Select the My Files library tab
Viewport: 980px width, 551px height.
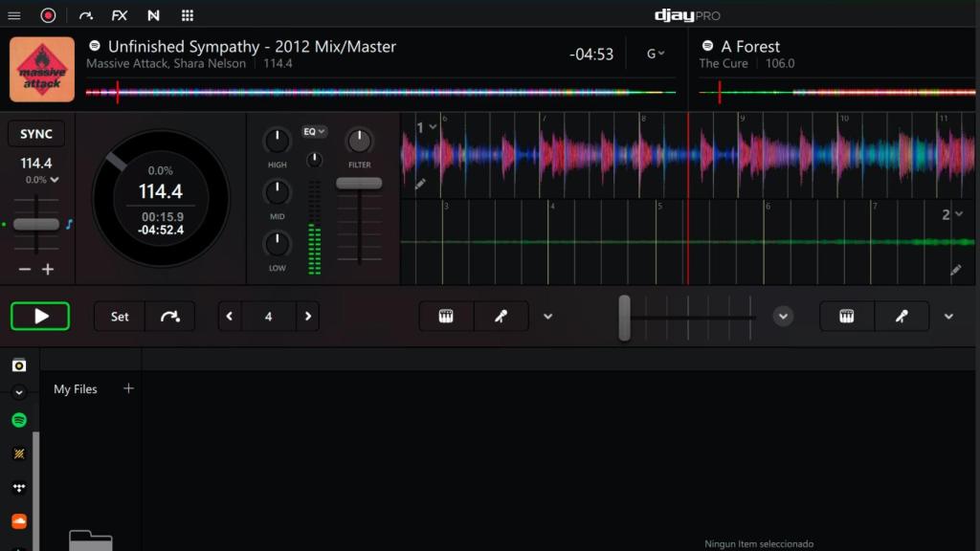74,388
